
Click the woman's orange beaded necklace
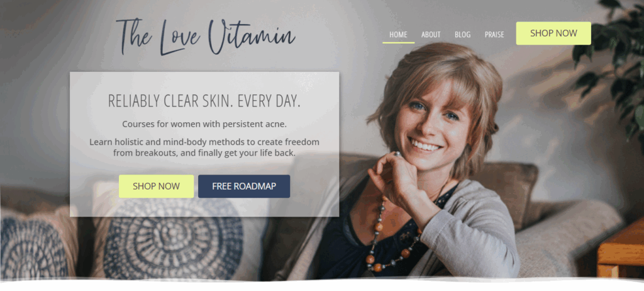click(388, 239)
